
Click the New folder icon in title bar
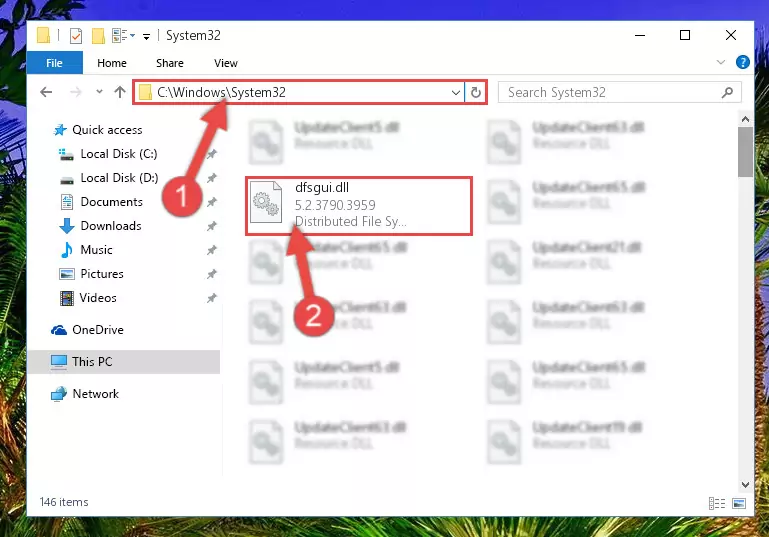pos(98,36)
